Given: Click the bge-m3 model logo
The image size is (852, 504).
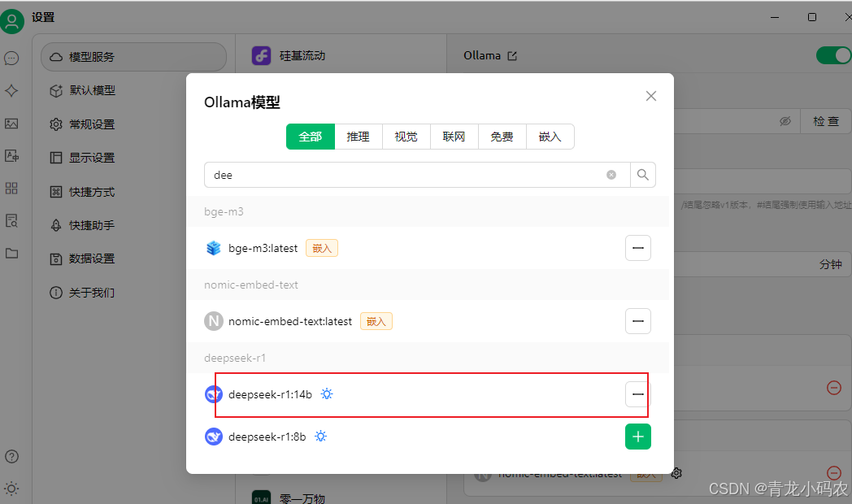Looking at the screenshot, I should (x=214, y=248).
